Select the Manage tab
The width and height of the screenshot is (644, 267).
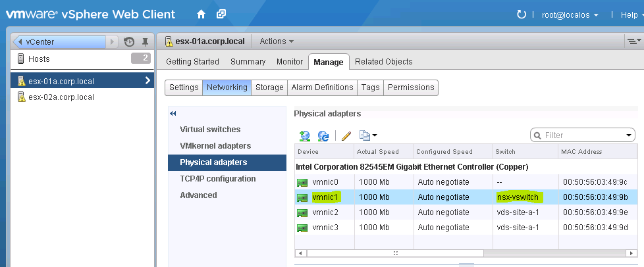(x=329, y=62)
